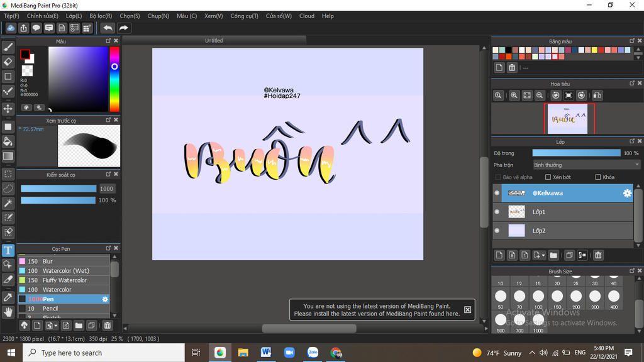The height and width of the screenshot is (362, 644).
Task: Open settings gear for @Kelvawa layer
Action: (x=627, y=193)
